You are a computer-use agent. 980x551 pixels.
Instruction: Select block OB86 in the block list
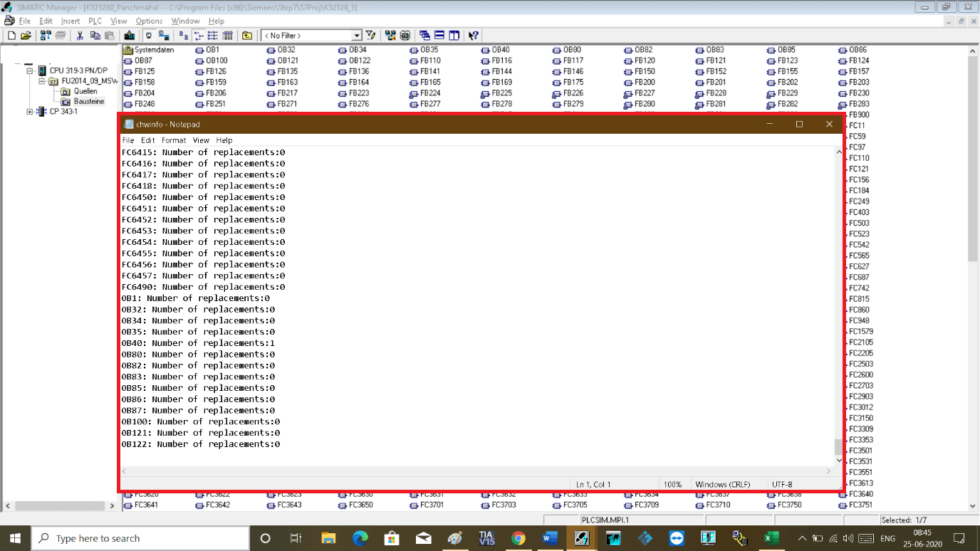tap(853, 51)
